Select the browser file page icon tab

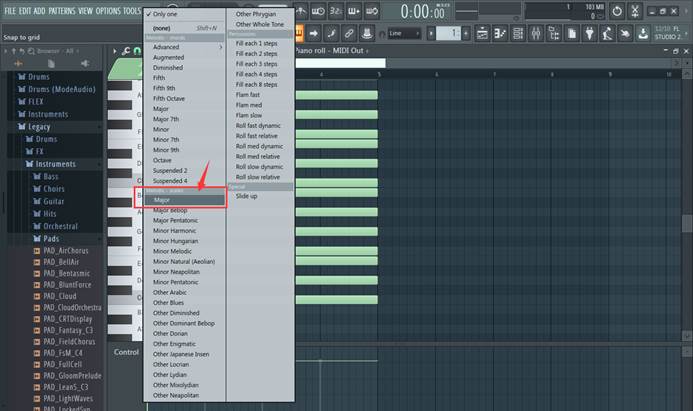(x=51, y=64)
